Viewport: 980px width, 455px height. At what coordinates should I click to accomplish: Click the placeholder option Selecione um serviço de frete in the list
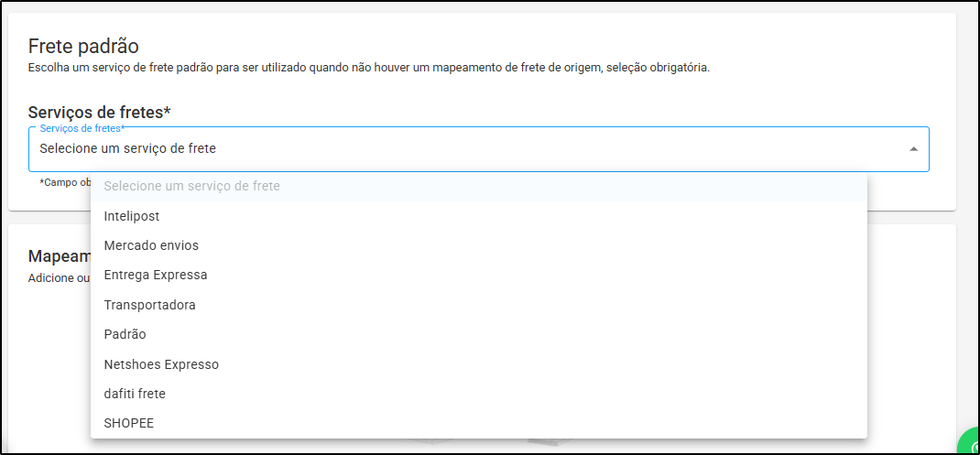[479, 186]
